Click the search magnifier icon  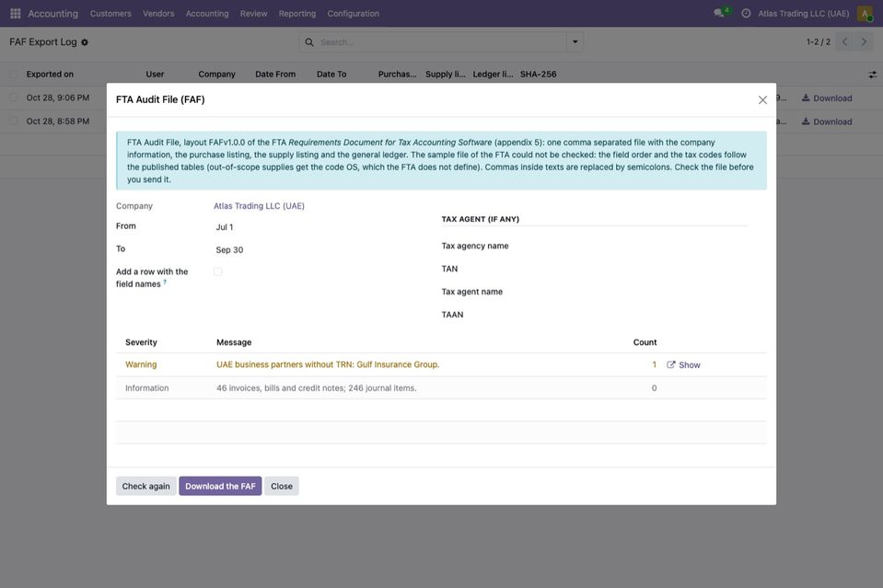309,42
